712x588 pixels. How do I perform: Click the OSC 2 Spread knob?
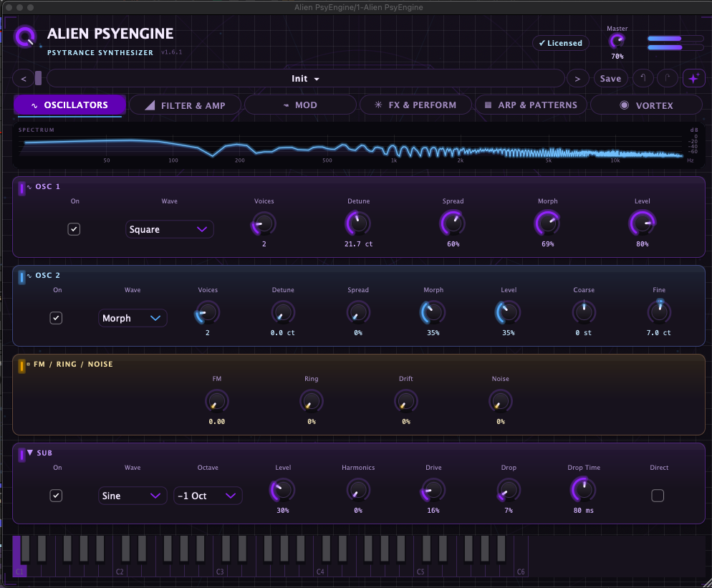tap(358, 312)
